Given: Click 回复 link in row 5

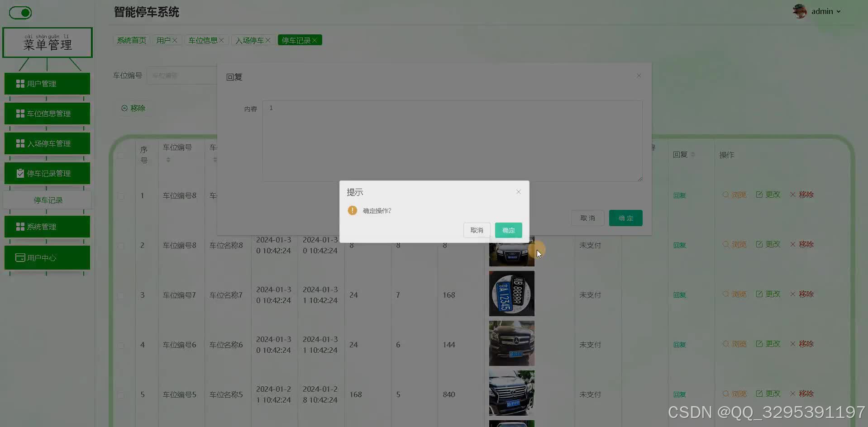Looking at the screenshot, I should pyautogui.click(x=679, y=394).
